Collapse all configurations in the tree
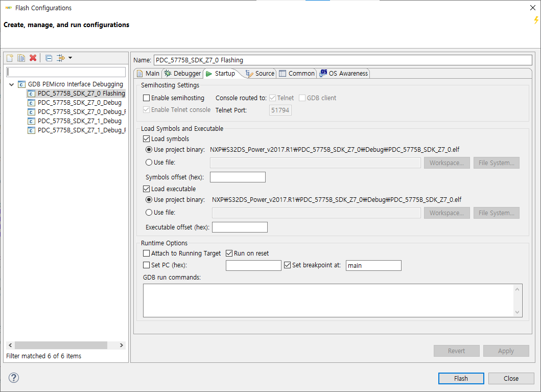 pyautogui.click(x=49, y=58)
